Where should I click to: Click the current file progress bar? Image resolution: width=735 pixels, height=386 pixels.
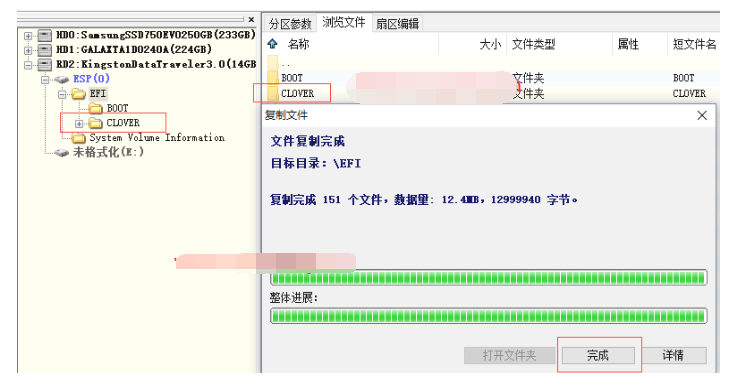coord(488,278)
